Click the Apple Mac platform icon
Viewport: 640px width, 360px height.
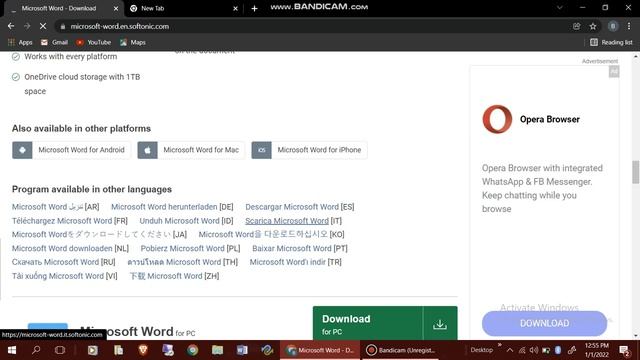point(147,150)
